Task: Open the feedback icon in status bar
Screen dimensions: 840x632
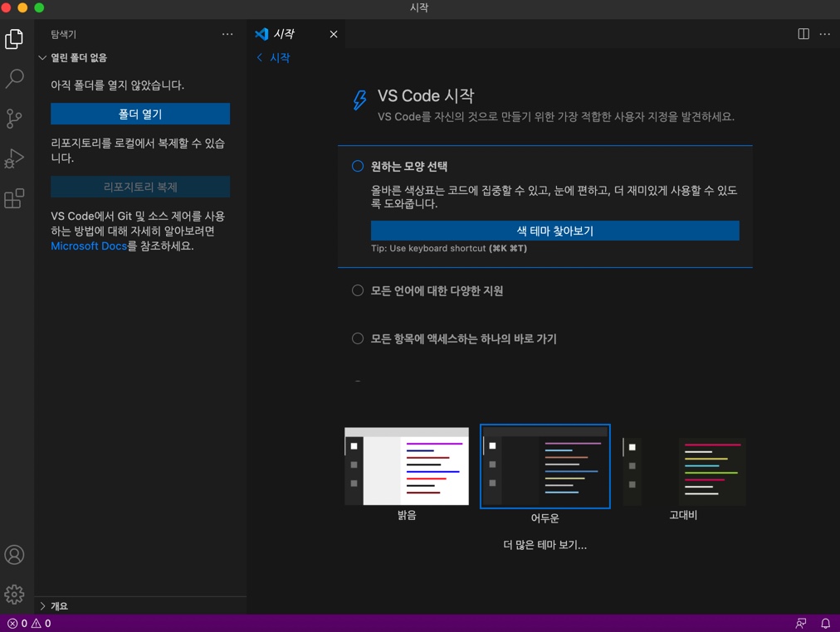Action: (x=801, y=624)
